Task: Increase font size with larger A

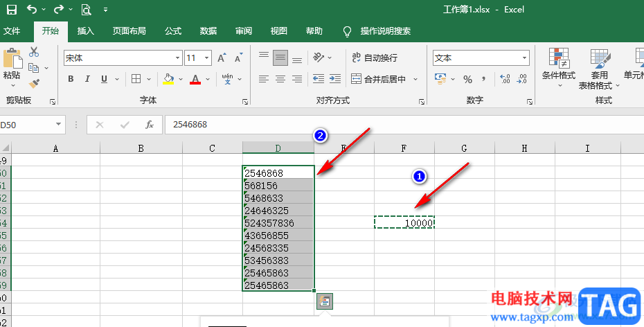Action: (222, 58)
